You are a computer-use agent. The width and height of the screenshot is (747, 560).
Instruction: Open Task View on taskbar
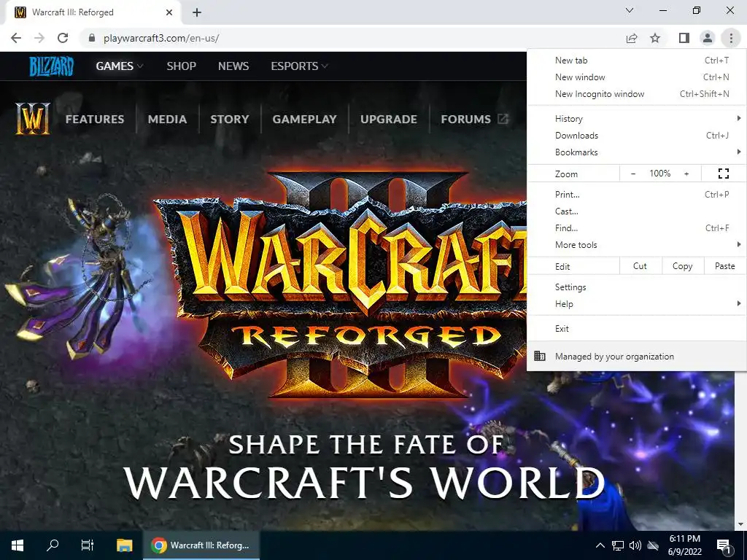point(88,545)
